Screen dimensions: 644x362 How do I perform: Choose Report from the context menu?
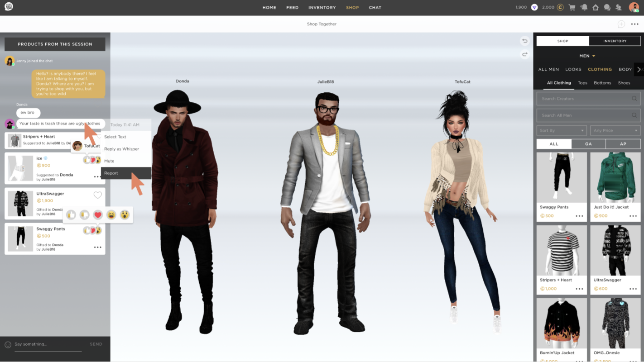click(126, 173)
